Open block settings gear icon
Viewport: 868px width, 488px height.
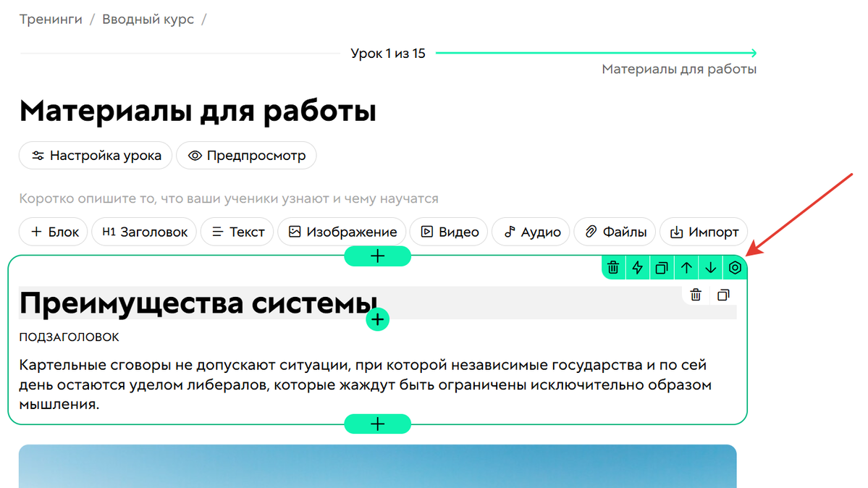(735, 268)
